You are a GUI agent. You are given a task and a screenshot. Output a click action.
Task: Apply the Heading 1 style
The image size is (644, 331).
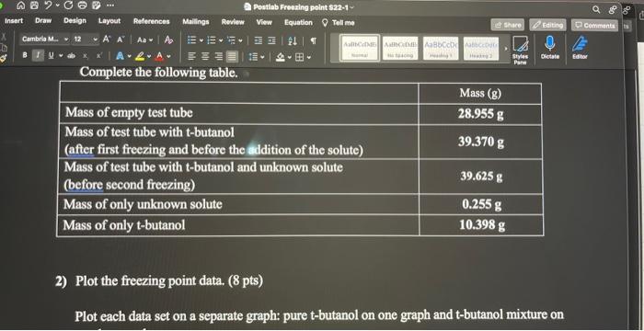click(441, 48)
